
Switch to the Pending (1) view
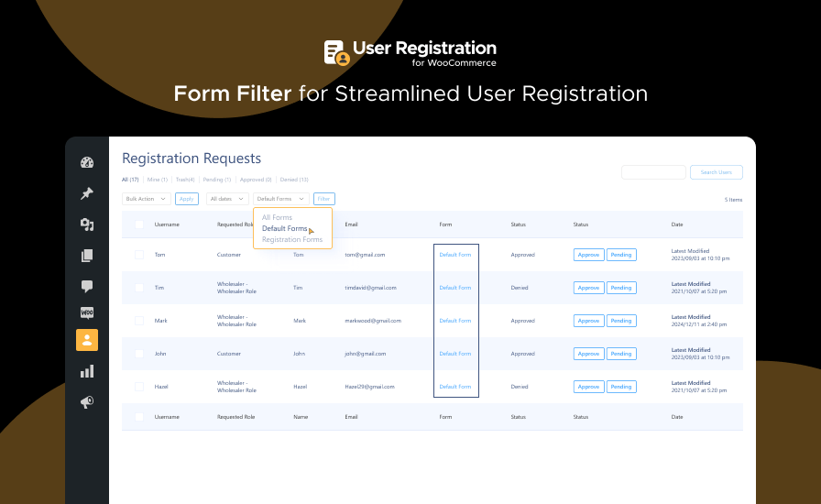pos(217,180)
